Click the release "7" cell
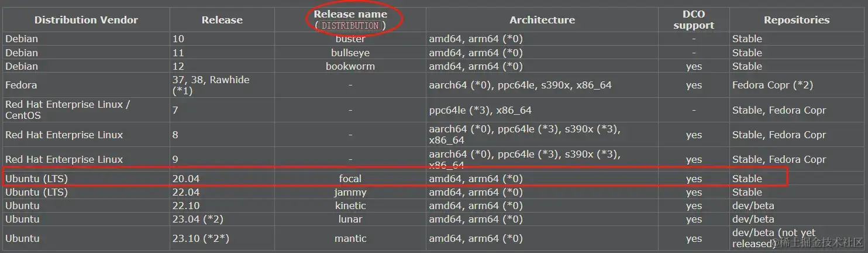The image size is (868, 253). pyautogui.click(x=222, y=110)
